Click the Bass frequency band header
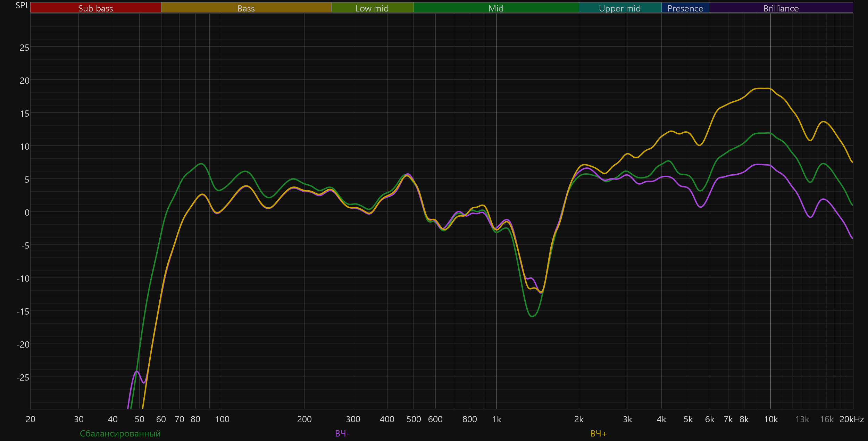Image resolution: width=868 pixels, height=441 pixels. pos(246,8)
